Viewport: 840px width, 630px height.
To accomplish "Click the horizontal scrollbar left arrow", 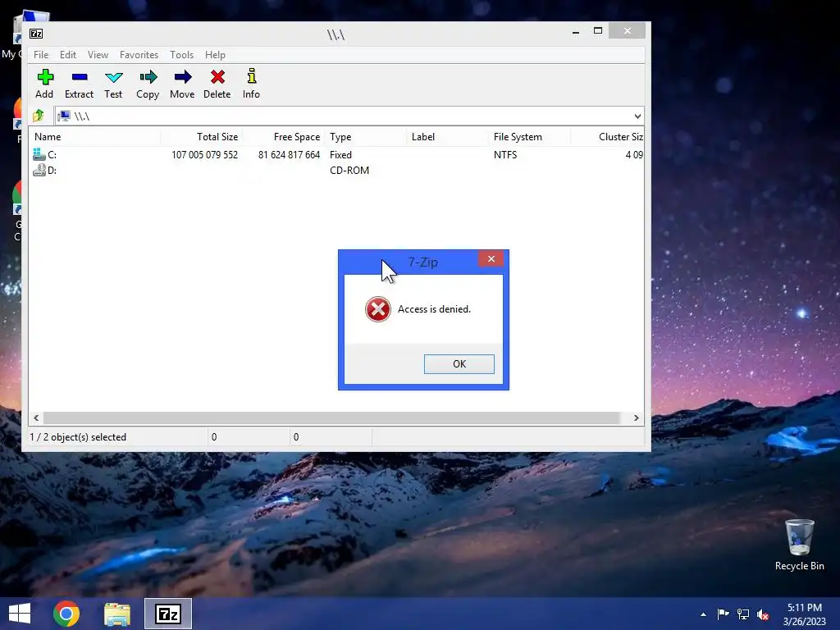I will 36,418.
